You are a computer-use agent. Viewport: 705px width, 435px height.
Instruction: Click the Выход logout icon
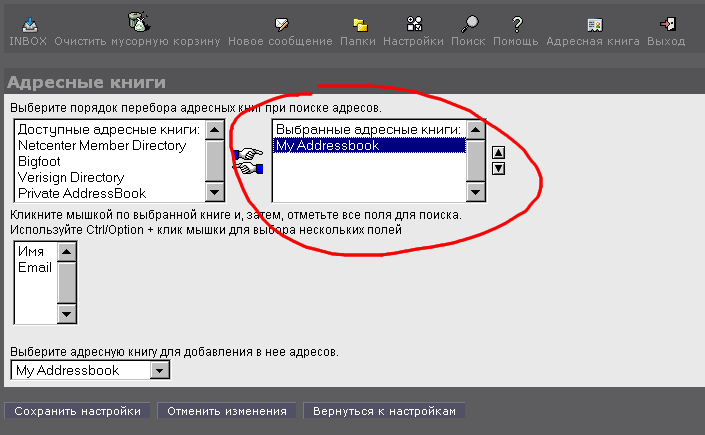[668, 24]
